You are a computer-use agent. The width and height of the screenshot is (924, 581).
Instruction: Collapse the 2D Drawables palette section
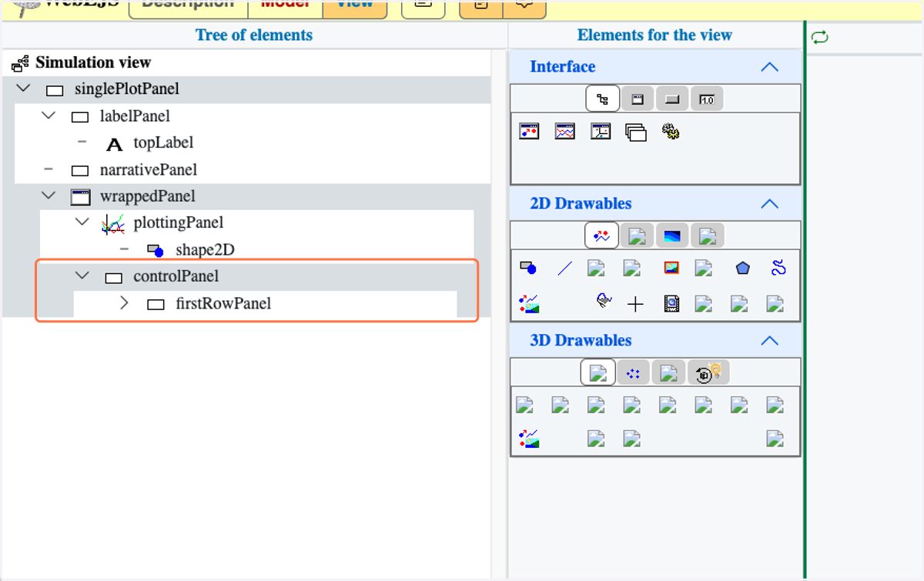tap(769, 204)
